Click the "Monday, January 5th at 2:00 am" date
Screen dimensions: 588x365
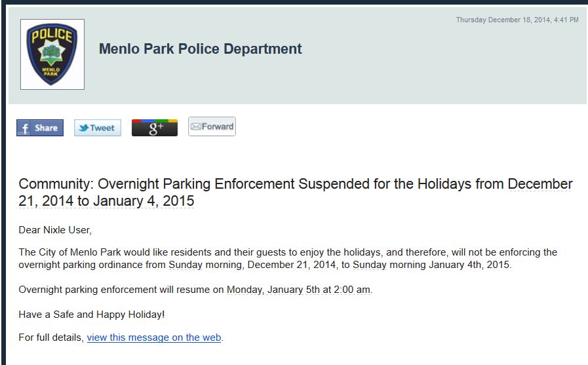point(299,289)
